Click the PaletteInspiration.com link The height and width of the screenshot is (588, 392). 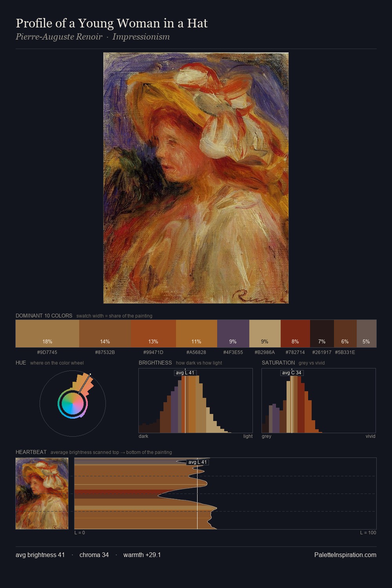click(345, 555)
